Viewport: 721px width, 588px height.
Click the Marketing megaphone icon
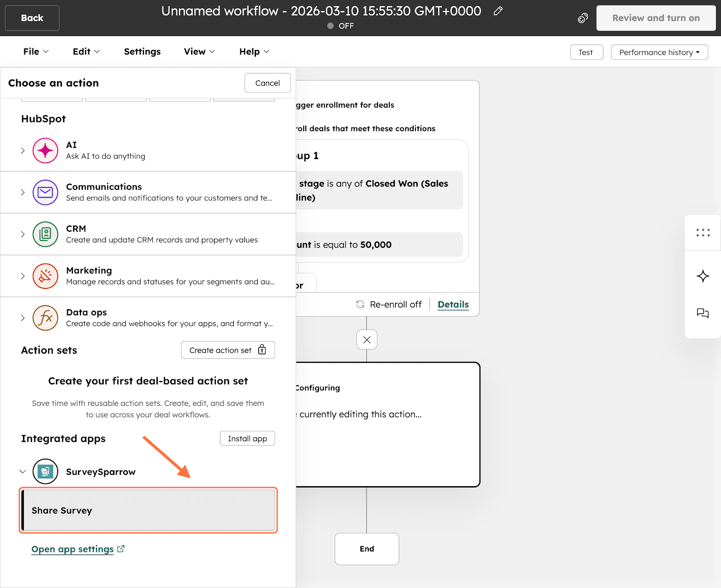coord(45,276)
